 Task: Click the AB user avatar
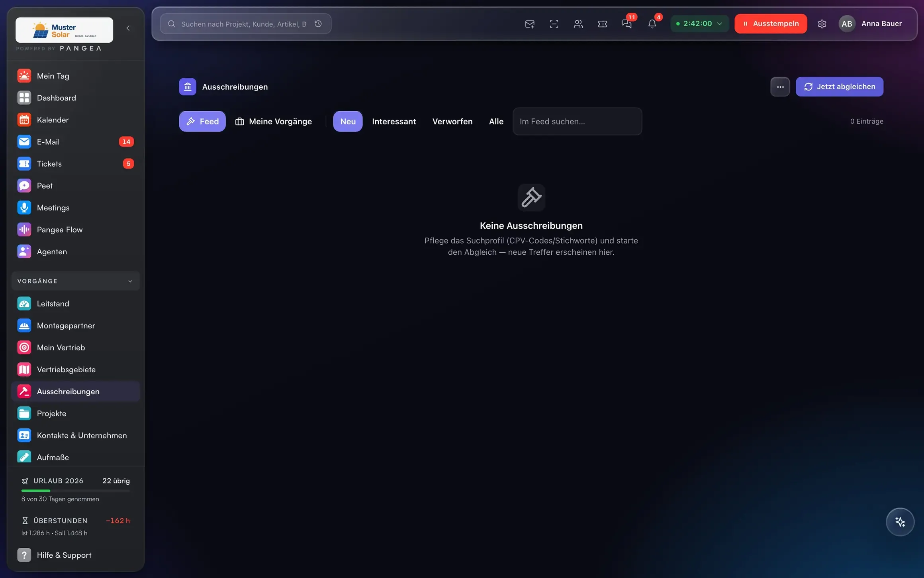point(847,24)
